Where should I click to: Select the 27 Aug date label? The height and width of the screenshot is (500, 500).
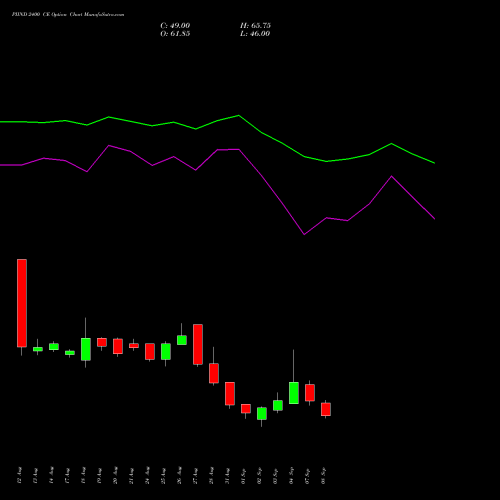point(196,475)
